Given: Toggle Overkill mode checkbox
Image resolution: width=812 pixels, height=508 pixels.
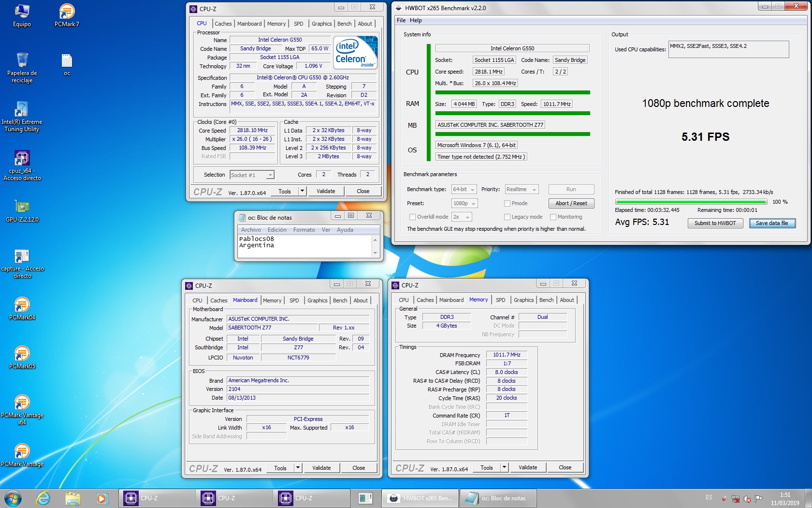Looking at the screenshot, I should (x=412, y=217).
